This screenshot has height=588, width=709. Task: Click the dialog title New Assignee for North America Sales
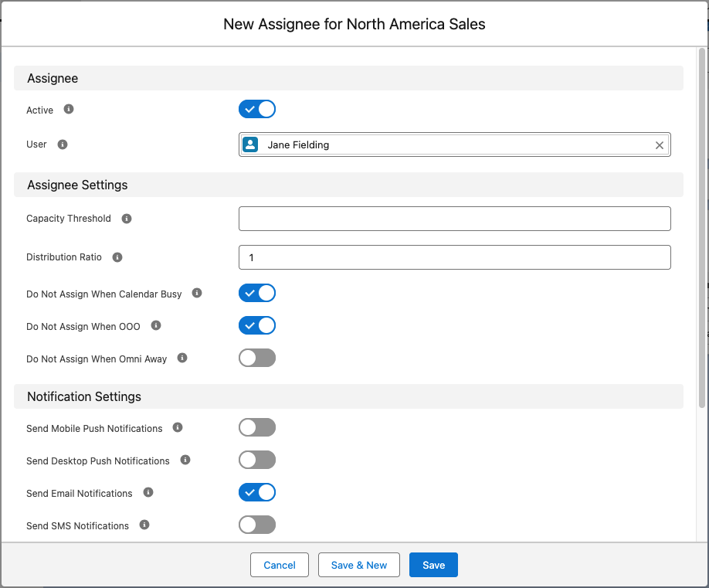pyautogui.click(x=354, y=25)
